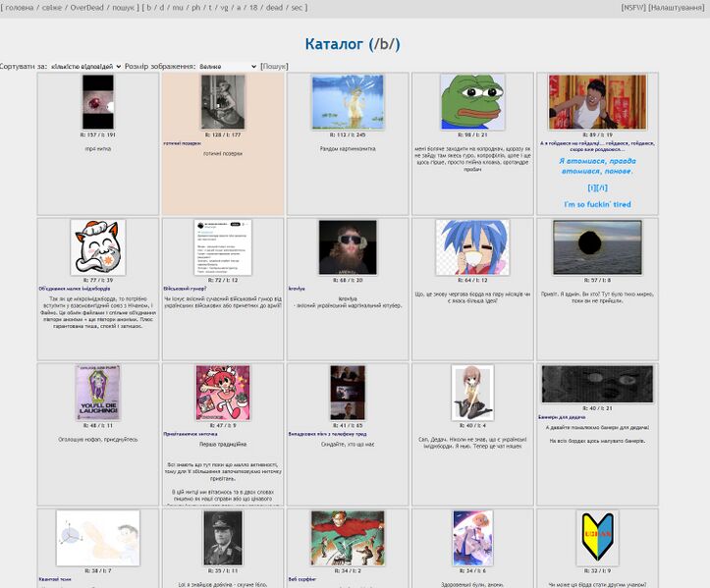Click the 'Військовий гумор?' thread title
This screenshot has width=710, height=588.
pos(185,289)
